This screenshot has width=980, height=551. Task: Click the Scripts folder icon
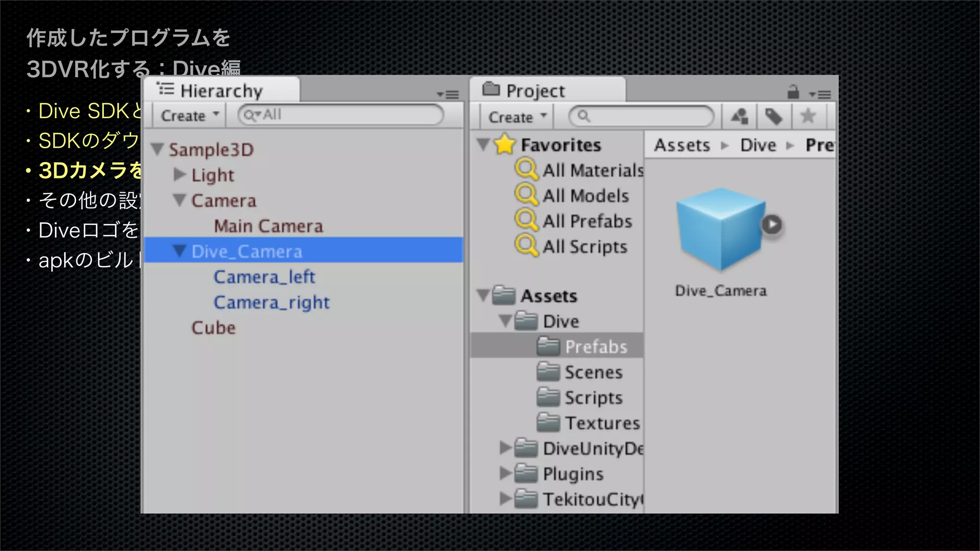(x=548, y=397)
